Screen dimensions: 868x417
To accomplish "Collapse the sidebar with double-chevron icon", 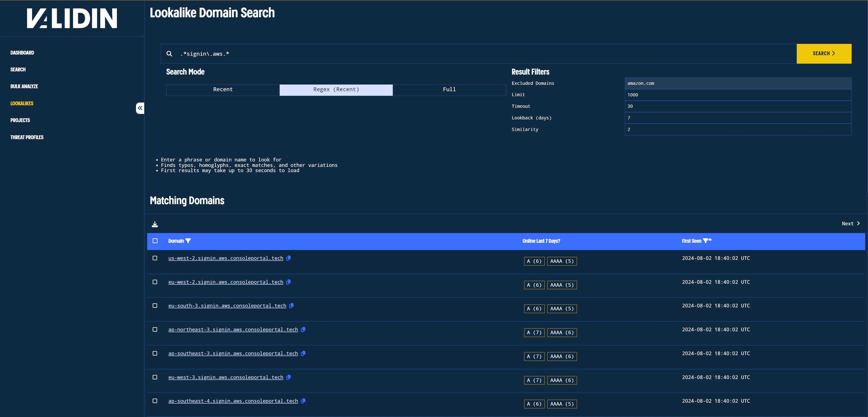I will coord(140,108).
